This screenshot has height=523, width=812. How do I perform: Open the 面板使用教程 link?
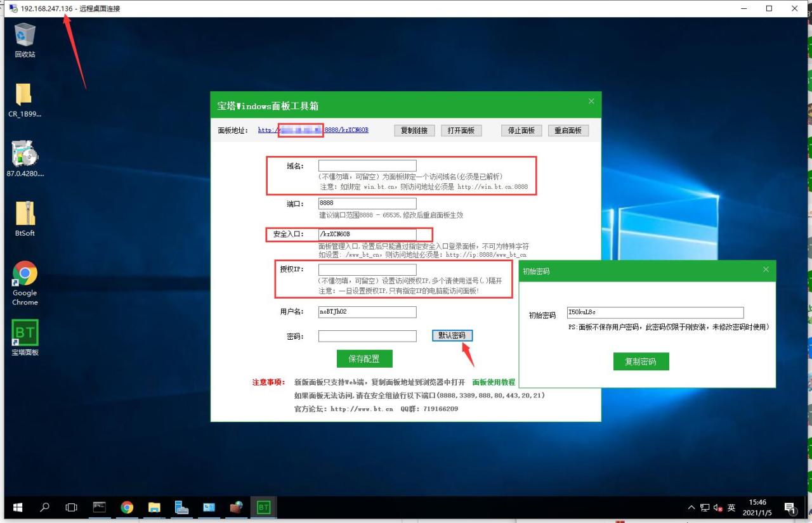pos(494,383)
